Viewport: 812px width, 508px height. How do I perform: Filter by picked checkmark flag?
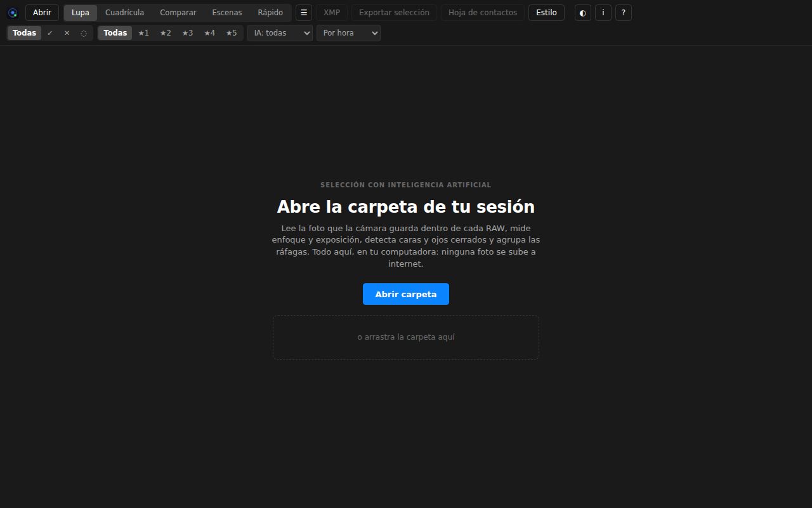(50, 33)
